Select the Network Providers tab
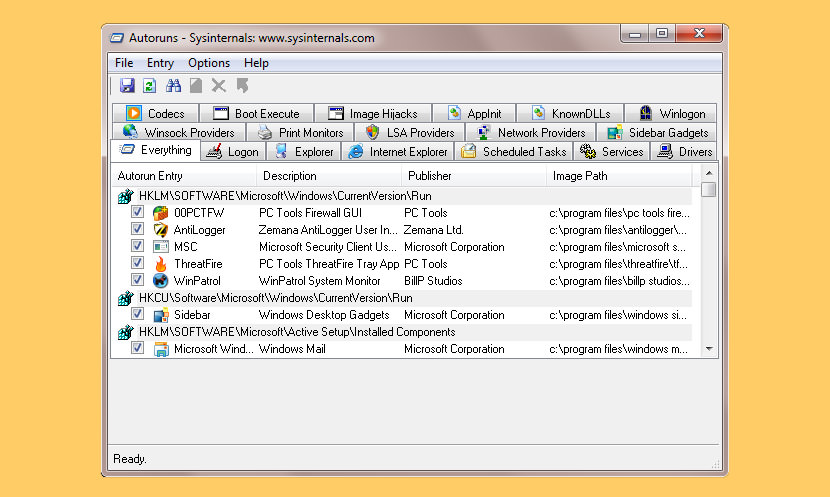830x497 pixels. (531, 132)
